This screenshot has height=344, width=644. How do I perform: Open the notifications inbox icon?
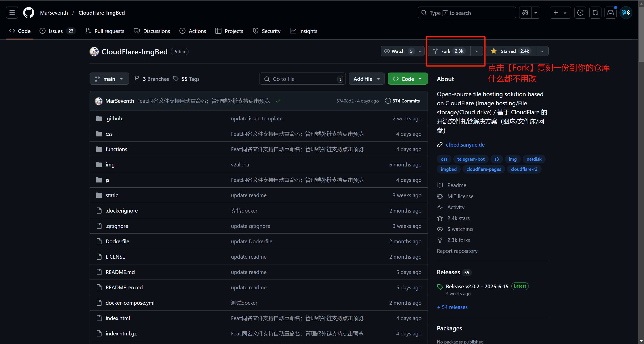click(610, 13)
